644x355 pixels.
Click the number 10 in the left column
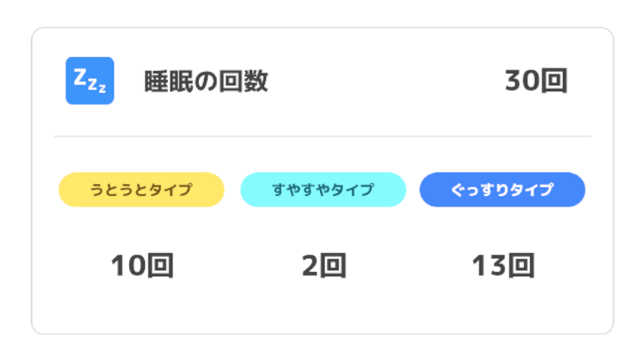pos(128,266)
